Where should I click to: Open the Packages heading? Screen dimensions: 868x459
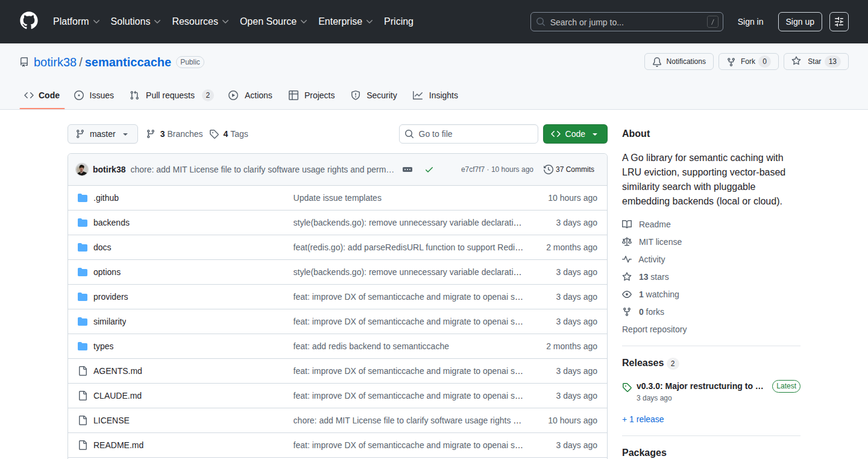click(644, 452)
